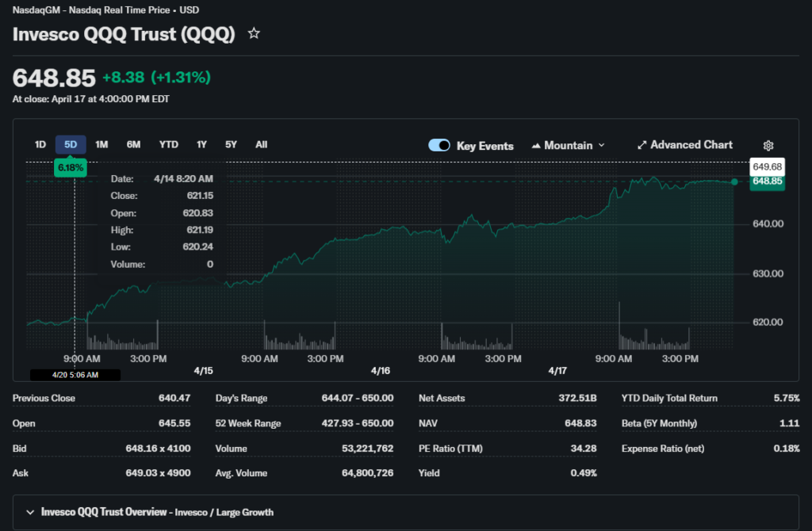
Task: Click the 6.18% percentage change badge
Action: click(x=71, y=168)
